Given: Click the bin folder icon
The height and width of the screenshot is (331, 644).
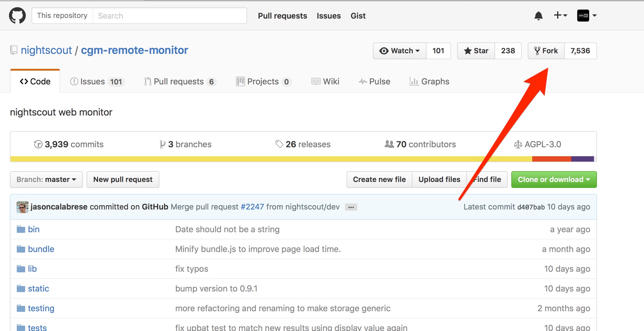Looking at the screenshot, I should tap(21, 229).
